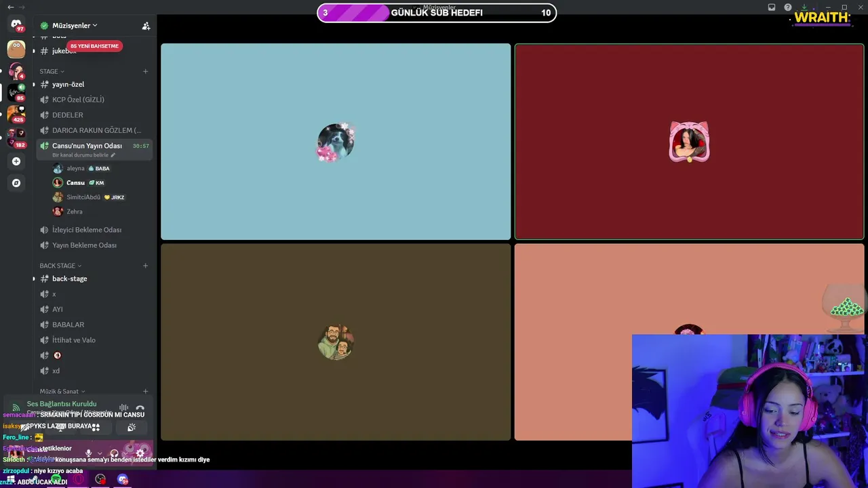The height and width of the screenshot is (488, 868).
Task: Collapse the Müzik & Sanat category
Action: [62, 391]
